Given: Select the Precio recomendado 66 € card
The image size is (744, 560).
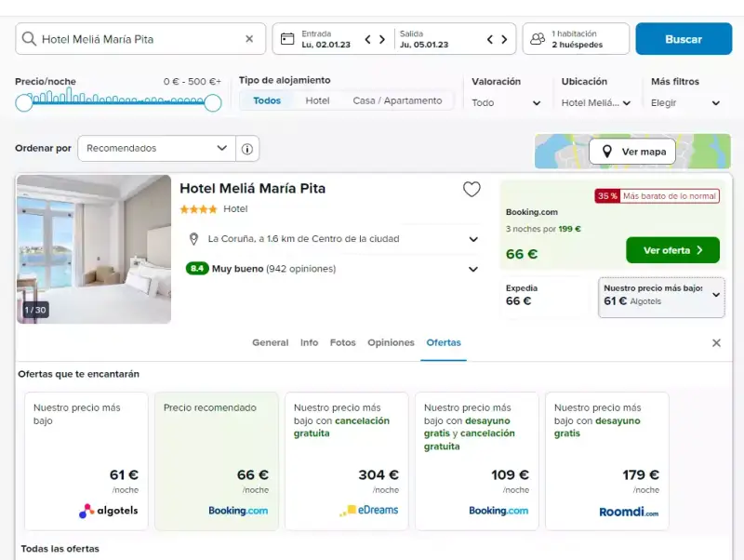Looking at the screenshot, I should 217,460.
